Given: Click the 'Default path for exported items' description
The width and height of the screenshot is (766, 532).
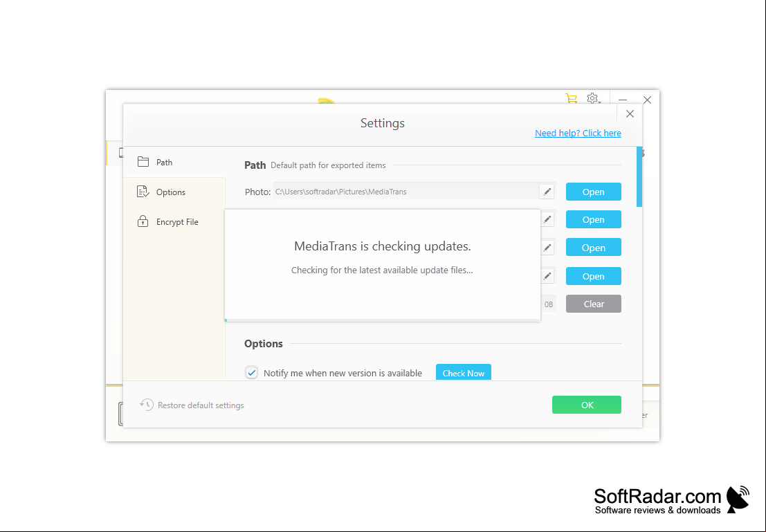Looking at the screenshot, I should (328, 165).
